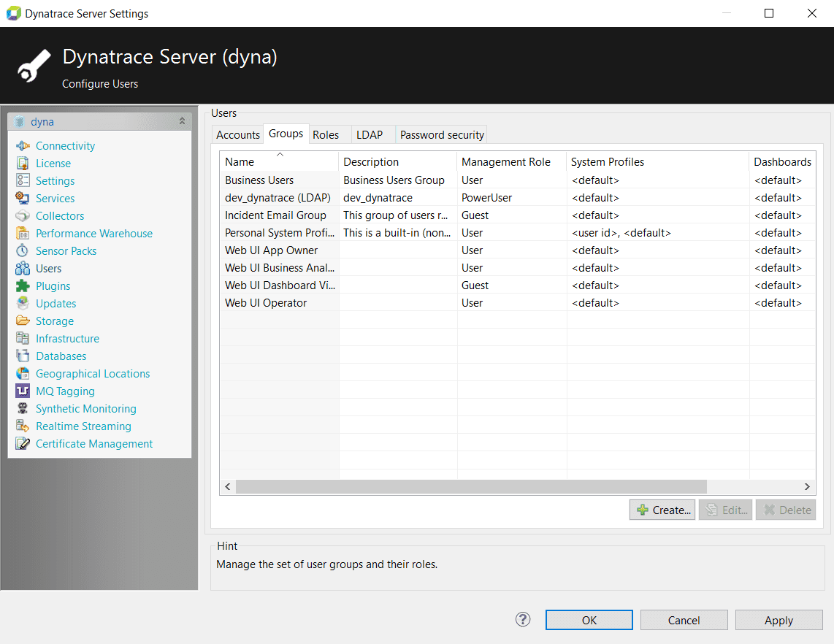Open the Geographical Locations link
Viewport: 834px width, 644px height.
(x=93, y=374)
